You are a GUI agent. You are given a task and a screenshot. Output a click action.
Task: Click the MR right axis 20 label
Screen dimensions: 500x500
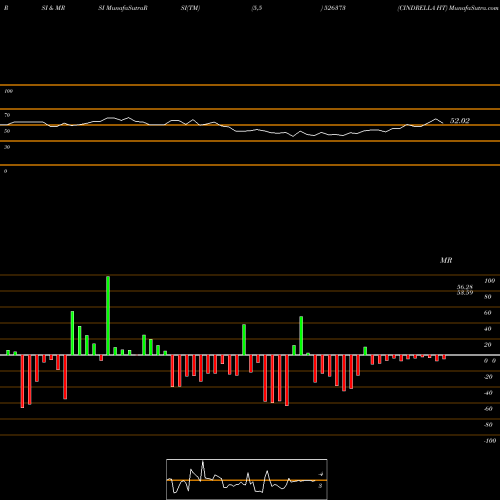[x=488, y=345]
